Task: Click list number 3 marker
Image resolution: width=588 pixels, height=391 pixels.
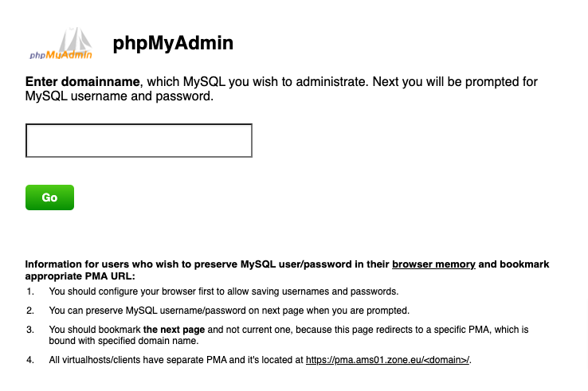Action: tap(29, 329)
